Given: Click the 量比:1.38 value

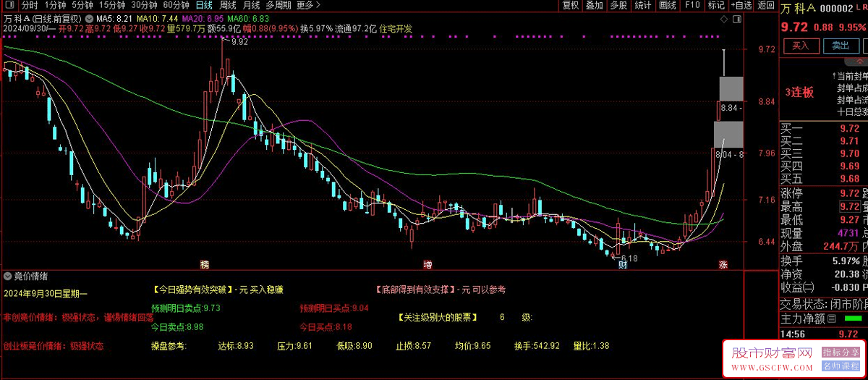Looking at the screenshot, I should click(x=592, y=347).
